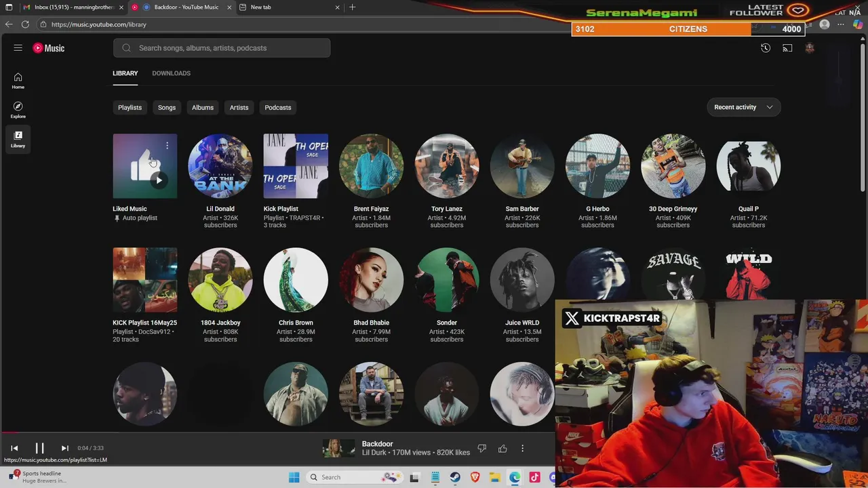Skip to next track
Viewport: 868px width, 488px height.
pos(64,448)
